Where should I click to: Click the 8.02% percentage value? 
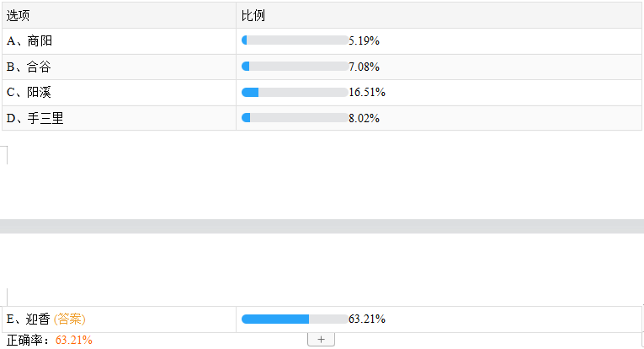coord(364,118)
